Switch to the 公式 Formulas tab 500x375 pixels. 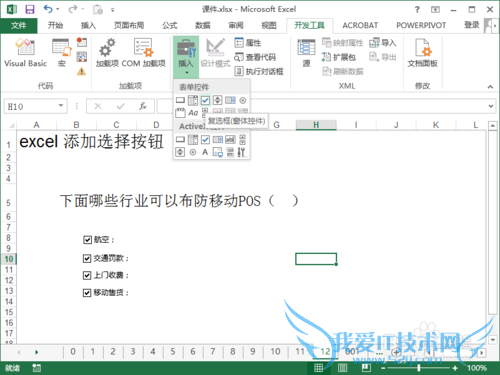(x=170, y=25)
